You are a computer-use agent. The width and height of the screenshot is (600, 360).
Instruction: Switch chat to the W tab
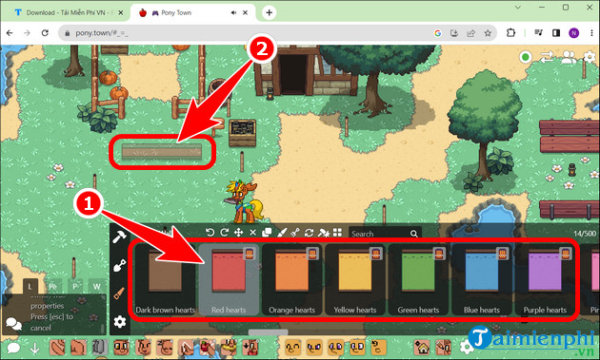tap(97, 287)
